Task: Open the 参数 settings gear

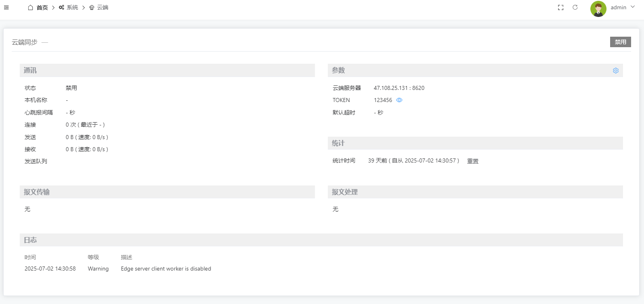Action: pyautogui.click(x=615, y=71)
